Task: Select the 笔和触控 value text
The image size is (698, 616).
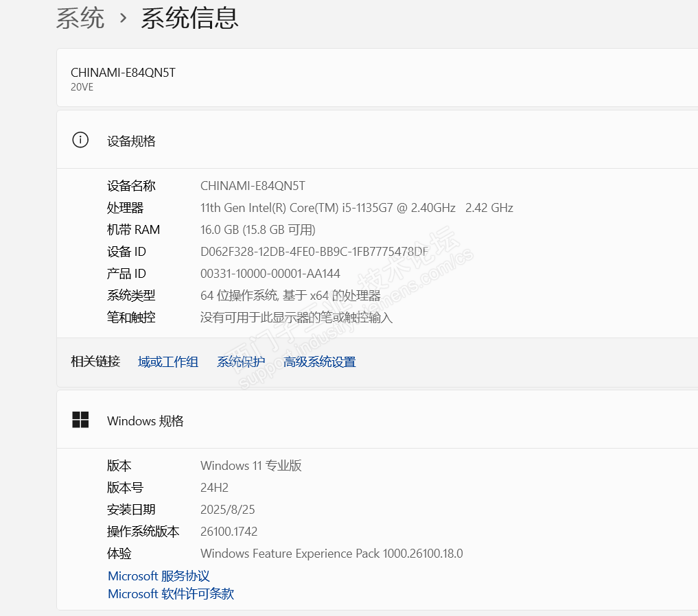Action: (296, 317)
